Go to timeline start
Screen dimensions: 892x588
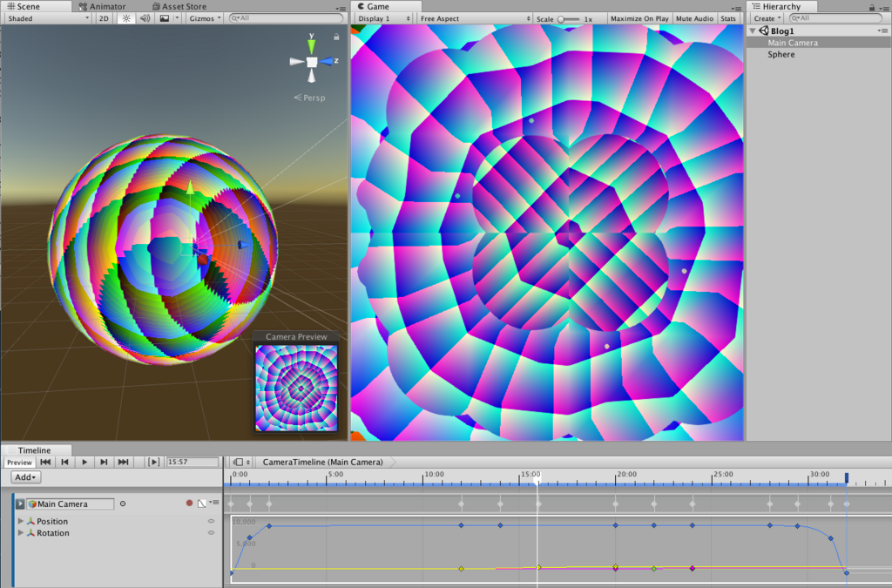tap(45, 463)
